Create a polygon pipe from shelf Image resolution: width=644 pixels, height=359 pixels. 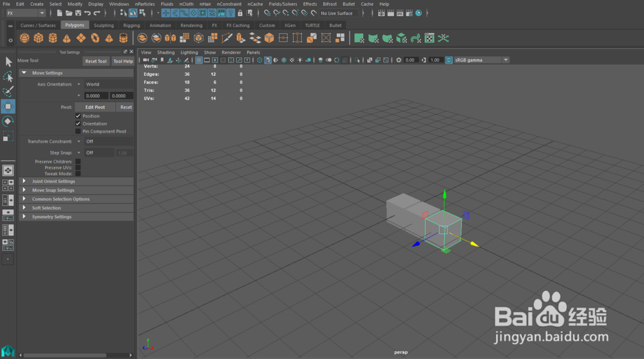pyautogui.click(x=123, y=38)
